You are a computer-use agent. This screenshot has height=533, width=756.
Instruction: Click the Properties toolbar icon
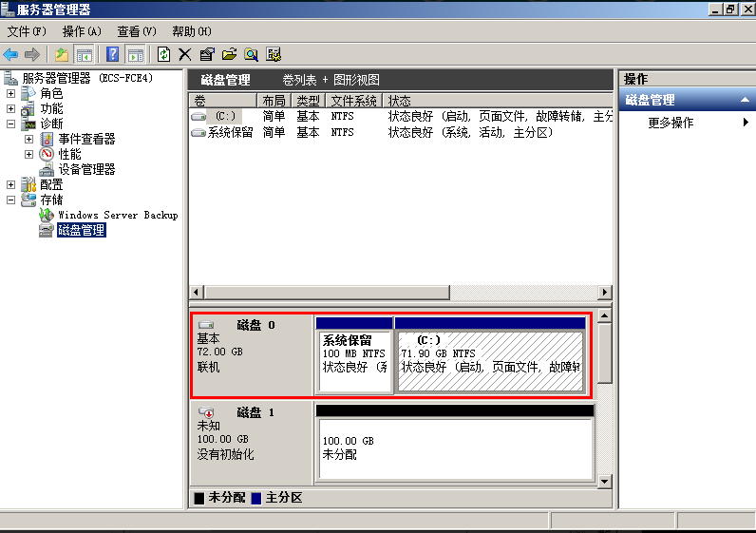pos(207,55)
